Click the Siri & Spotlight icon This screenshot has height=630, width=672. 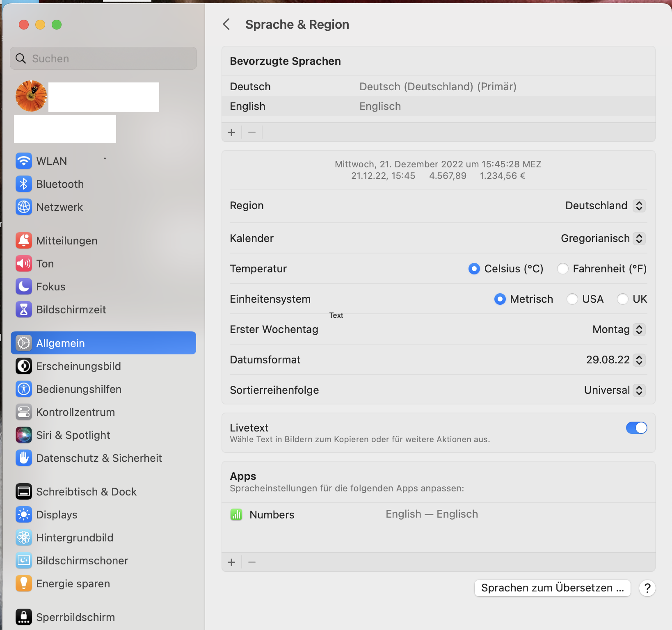pos(24,435)
